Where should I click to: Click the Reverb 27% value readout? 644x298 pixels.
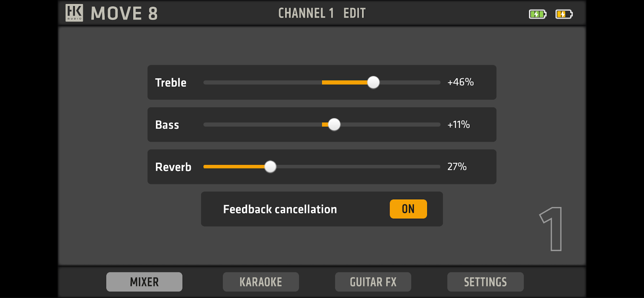457,167
